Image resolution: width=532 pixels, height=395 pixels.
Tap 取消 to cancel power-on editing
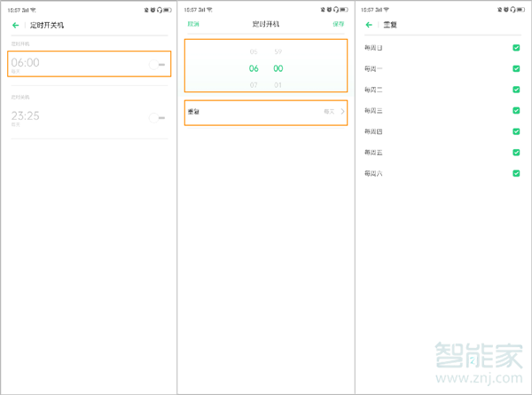click(193, 24)
